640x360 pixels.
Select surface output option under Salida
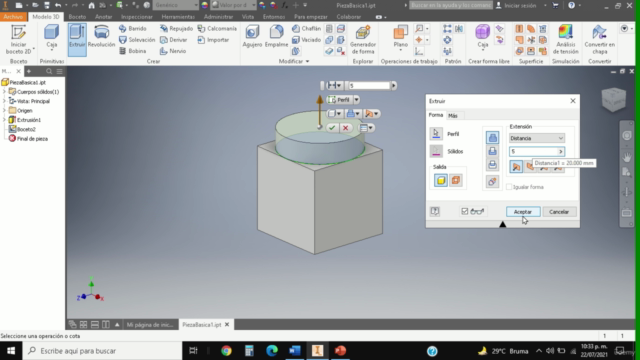[x=456, y=180]
